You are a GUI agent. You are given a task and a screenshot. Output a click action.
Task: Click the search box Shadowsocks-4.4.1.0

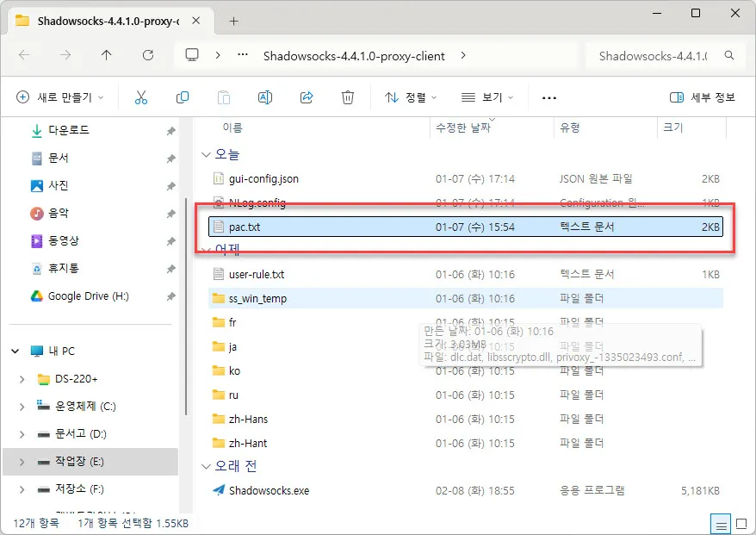654,56
